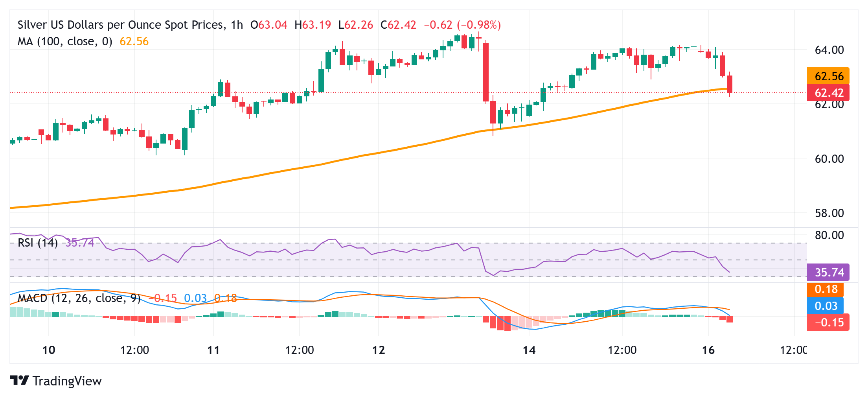
Task: Click the 16 date label on time axis
Action: tap(708, 349)
